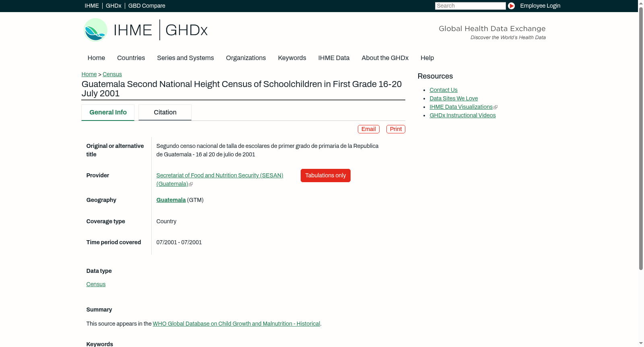The image size is (644, 347).
Task: Open Data Sites We Love link
Action: [454, 98]
